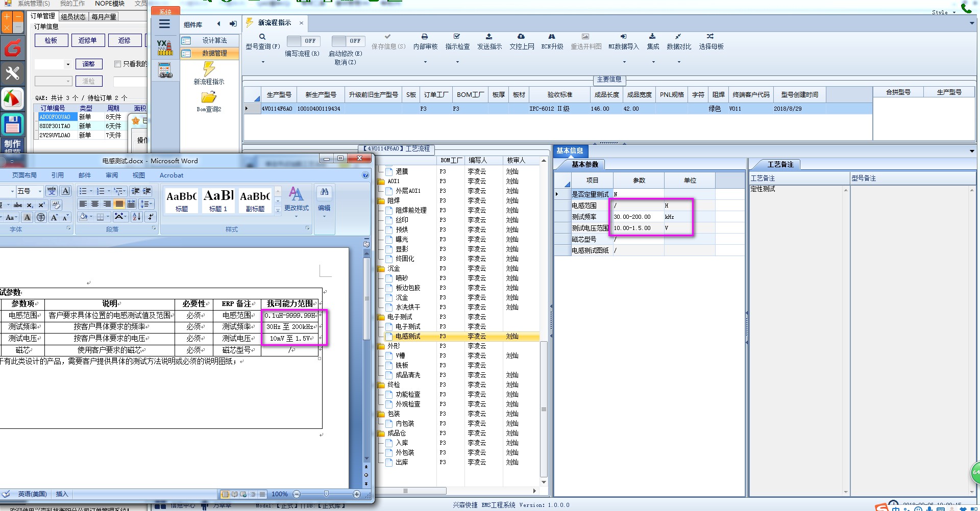Click the YX factory icon in the sidebar
Screen dimensions: 980x511
coord(165,47)
